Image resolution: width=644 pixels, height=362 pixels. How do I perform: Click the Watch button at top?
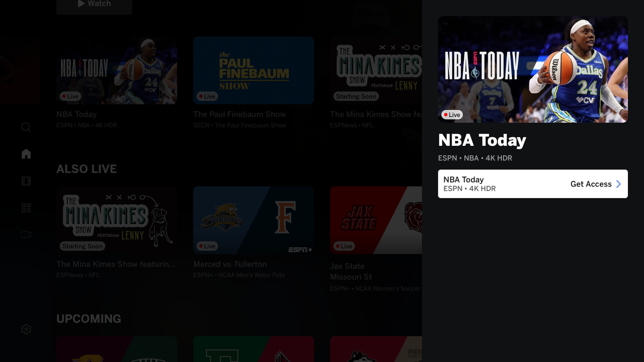(94, 5)
